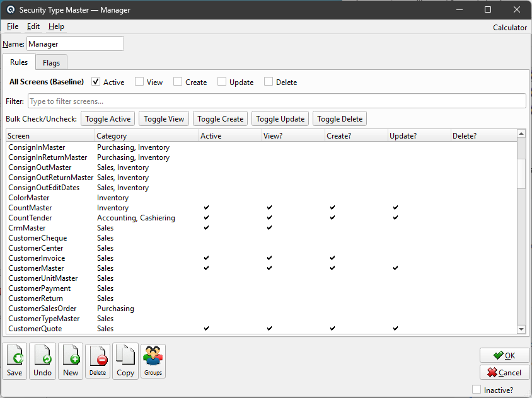Viewport: 532px width, 398px height.
Task: Select the CustomerCenter row
Action: (262, 248)
